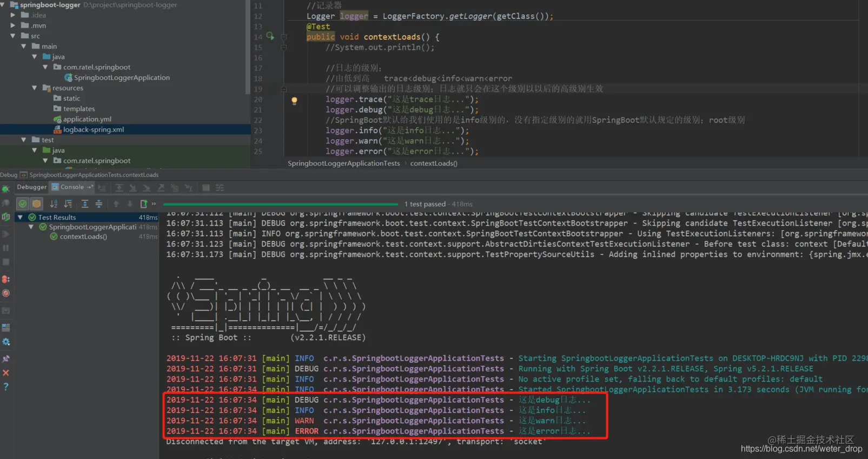This screenshot has height=459, width=868.
Task: Click Trace Current Stream Chain icon
Action: point(220,188)
